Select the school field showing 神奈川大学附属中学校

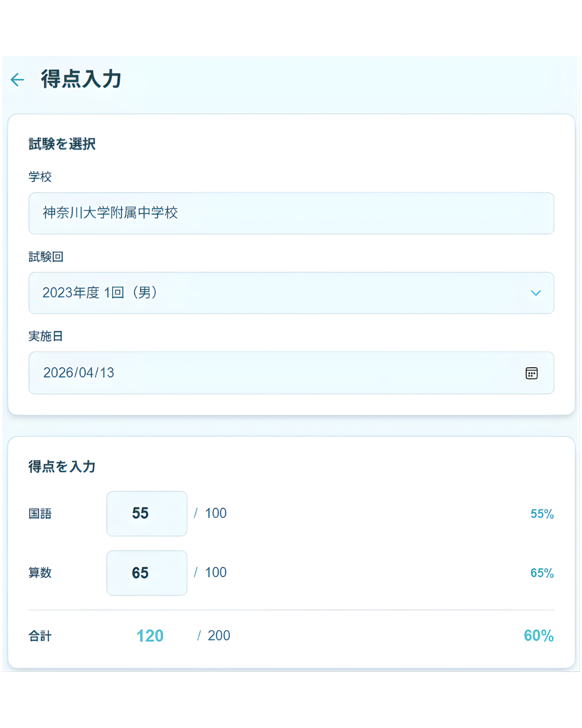291,214
